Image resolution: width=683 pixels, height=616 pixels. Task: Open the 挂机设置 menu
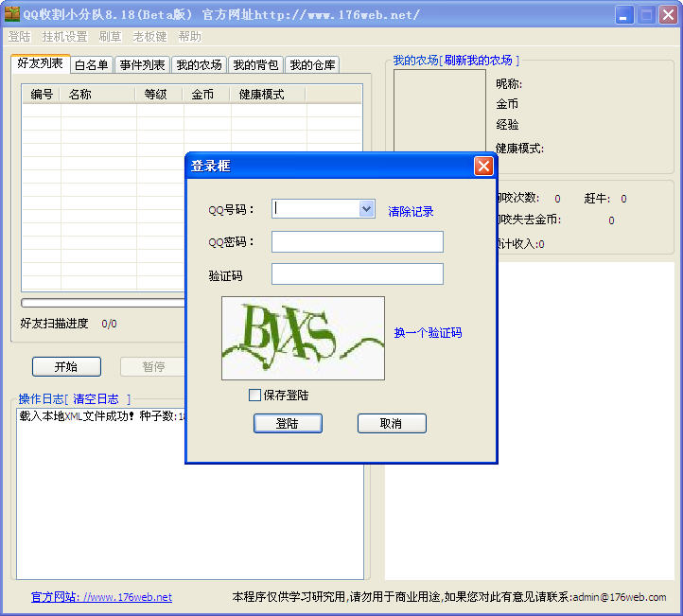(65, 37)
